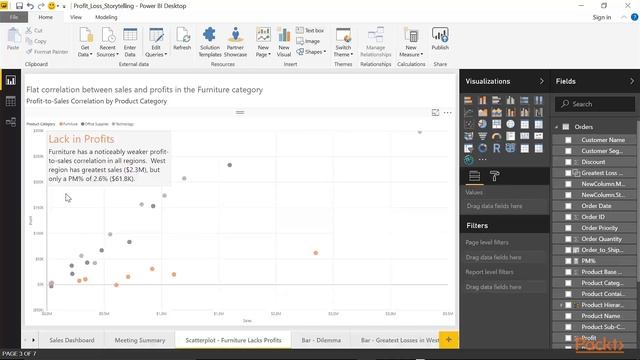640x360 pixels.
Task: Select the pie chart visualization
Action: click(482, 124)
